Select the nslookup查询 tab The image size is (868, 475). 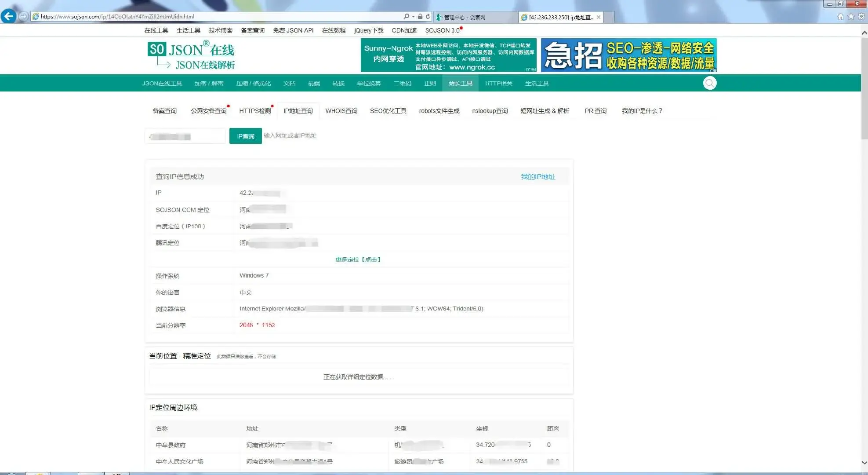(x=490, y=111)
